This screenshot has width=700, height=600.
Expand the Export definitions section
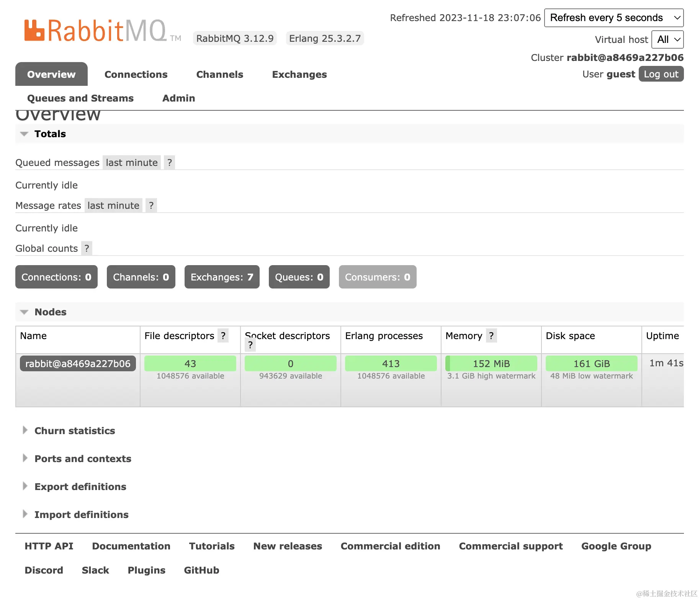pyautogui.click(x=80, y=487)
